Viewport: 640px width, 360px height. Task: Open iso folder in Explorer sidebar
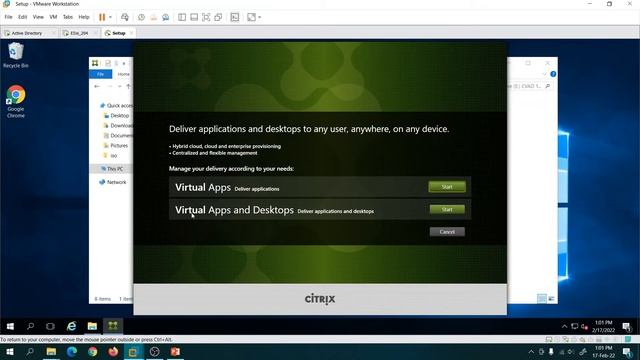110,156
